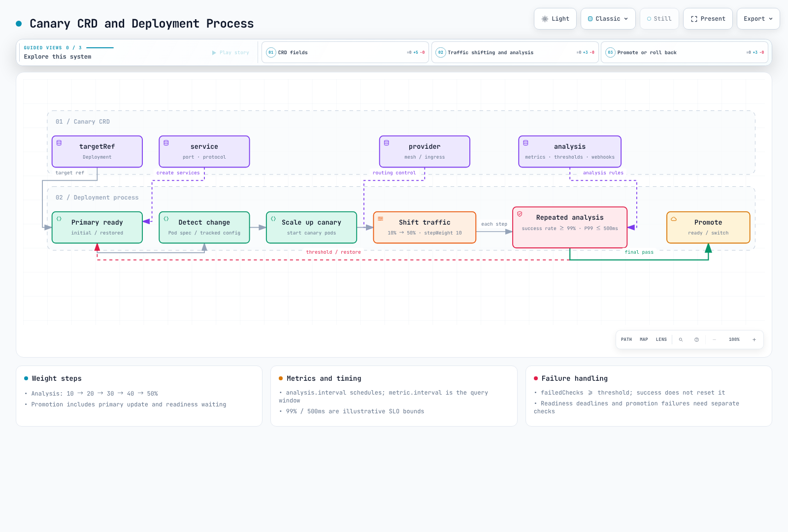This screenshot has width=788, height=532.
Task: Click the database icon on analysis node
Action: (525, 143)
